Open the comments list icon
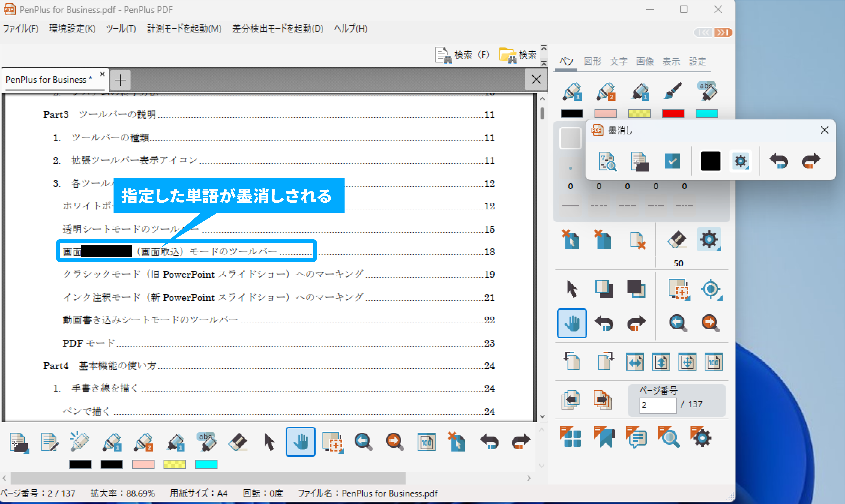845x504 pixels. pyautogui.click(x=636, y=438)
